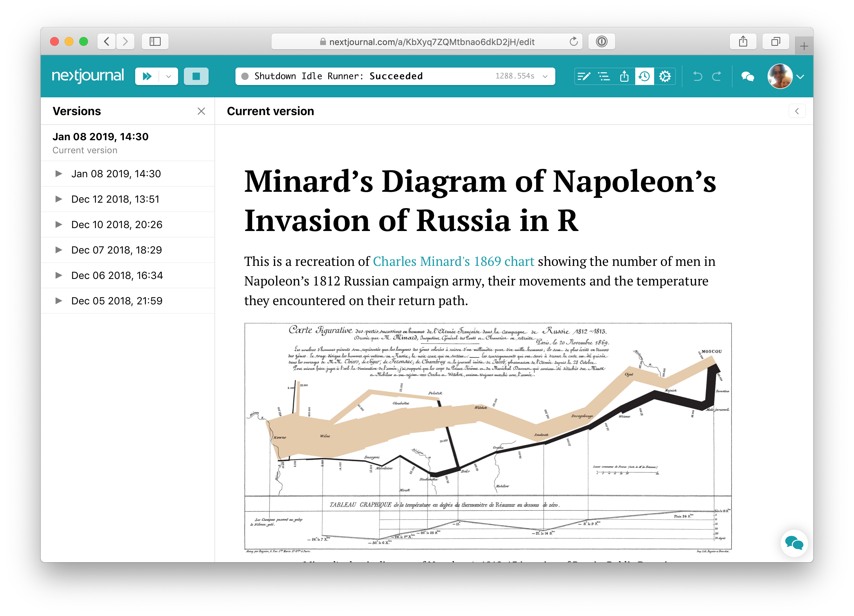This screenshot has width=854, height=616.
Task: Stop the runner with the square button
Action: pyautogui.click(x=196, y=76)
